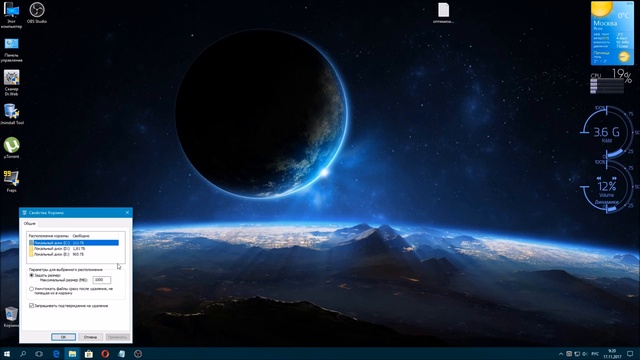Open Task View from the taskbar

39,354
